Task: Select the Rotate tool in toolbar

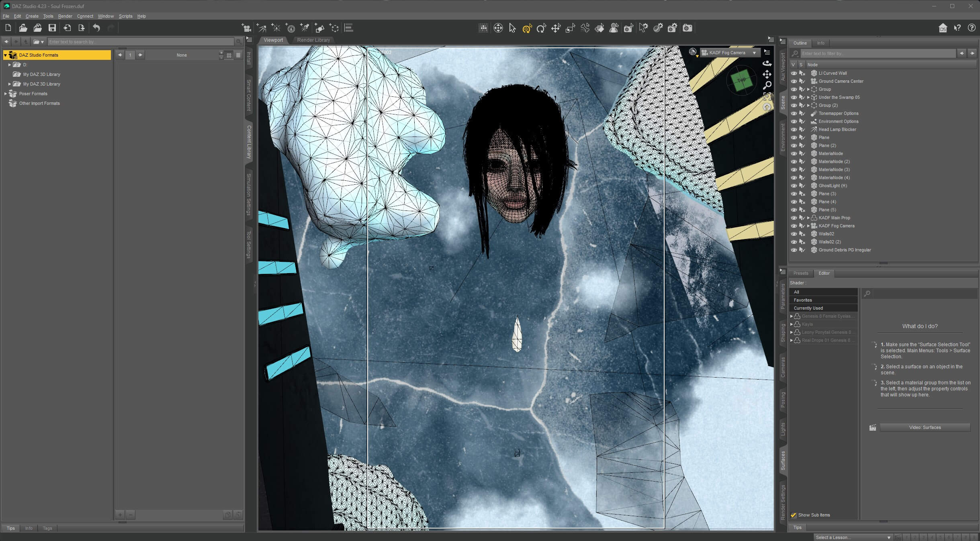Action: (541, 28)
